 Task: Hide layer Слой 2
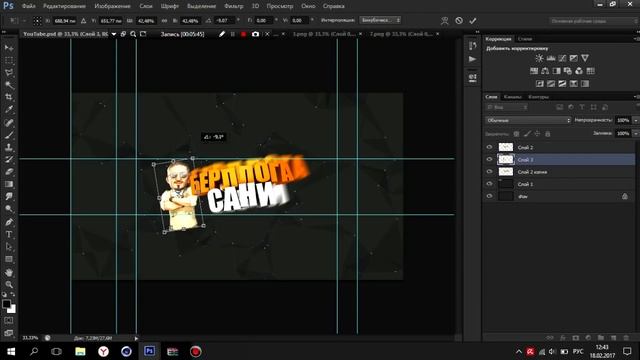coord(489,147)
